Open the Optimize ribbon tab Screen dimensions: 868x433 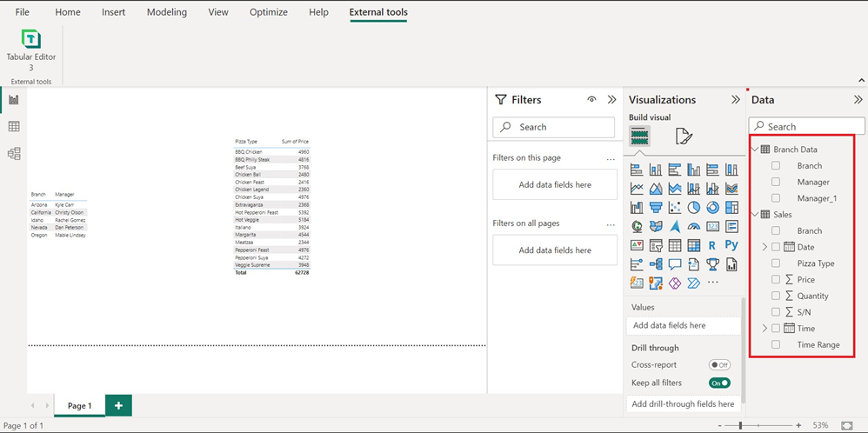pos(269,11)
